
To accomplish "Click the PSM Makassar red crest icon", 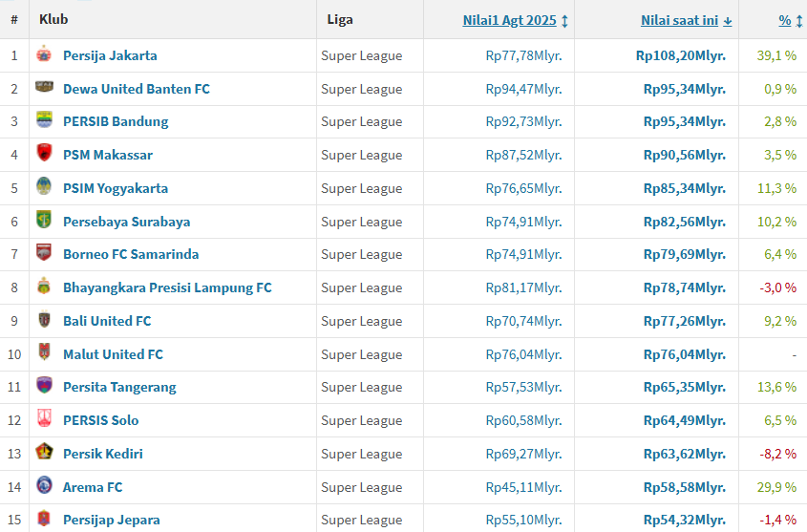I will (44, 154).
